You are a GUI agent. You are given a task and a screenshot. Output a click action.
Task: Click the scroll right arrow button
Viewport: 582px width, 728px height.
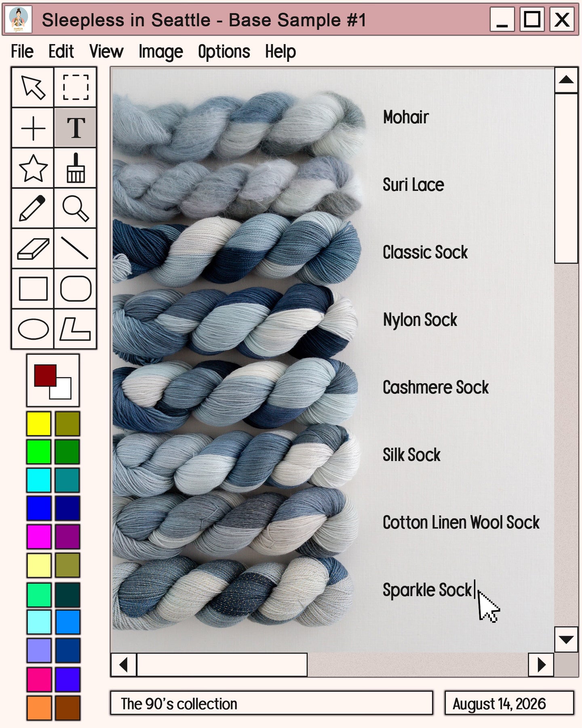point(541,665)
